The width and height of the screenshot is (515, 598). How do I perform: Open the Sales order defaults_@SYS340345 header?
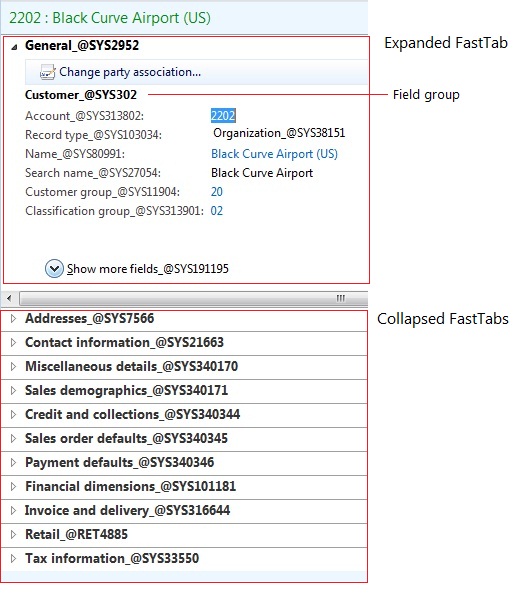(184, 439)
